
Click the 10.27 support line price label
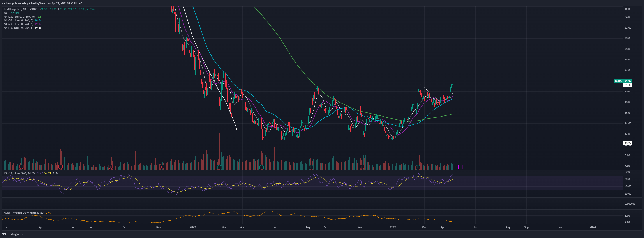pos(628,143)
